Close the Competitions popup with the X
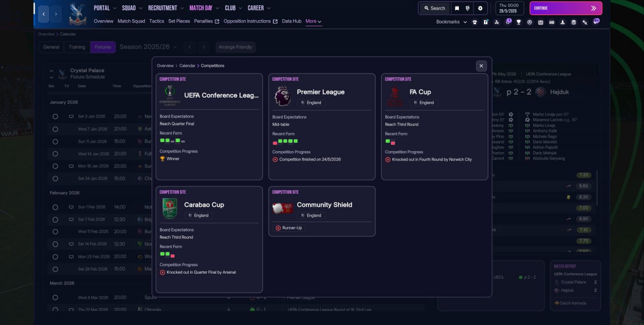This screenshot has height=325, width=644. [x=481, y=66]
